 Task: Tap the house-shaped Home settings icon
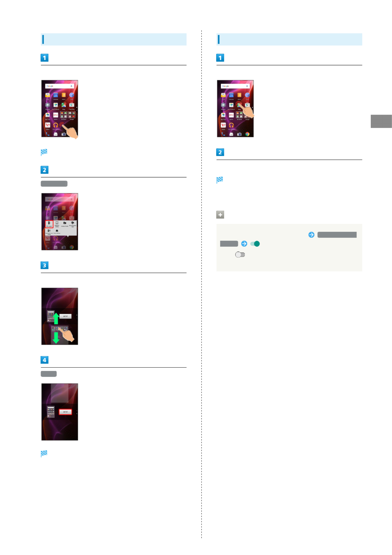(x=57, y=231)
